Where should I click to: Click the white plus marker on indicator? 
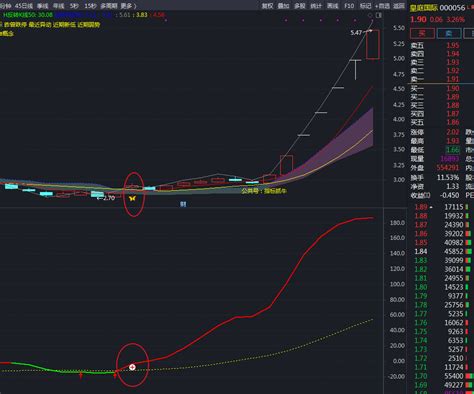tap(132, 367)
